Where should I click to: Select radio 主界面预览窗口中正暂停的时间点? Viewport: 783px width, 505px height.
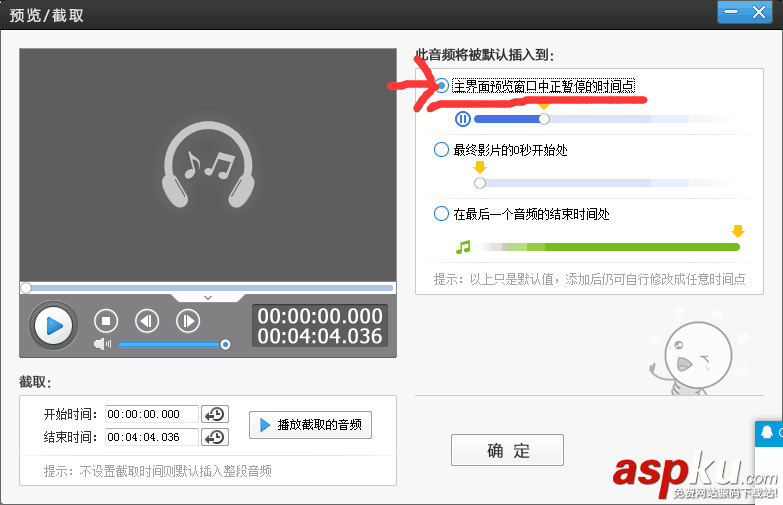(x=441, y=86)
